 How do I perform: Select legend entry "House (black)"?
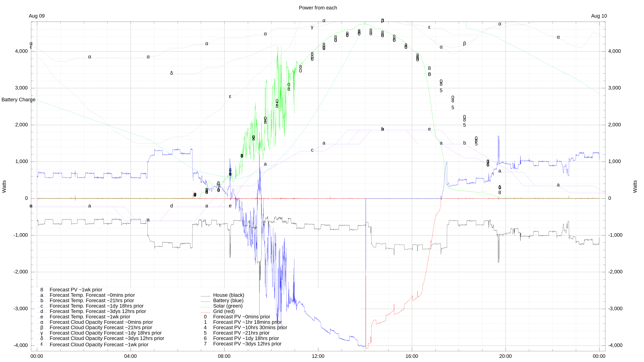tap(229, 295)
